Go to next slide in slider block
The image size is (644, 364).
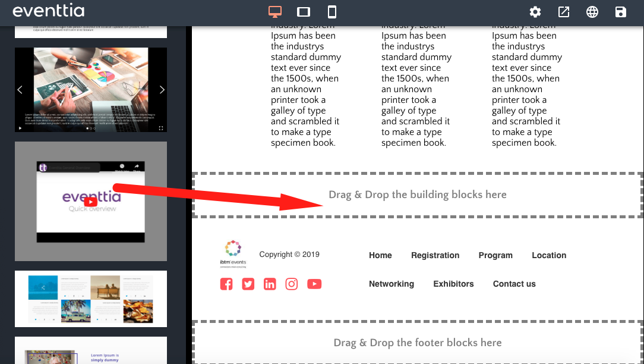[x=162, y=90]
